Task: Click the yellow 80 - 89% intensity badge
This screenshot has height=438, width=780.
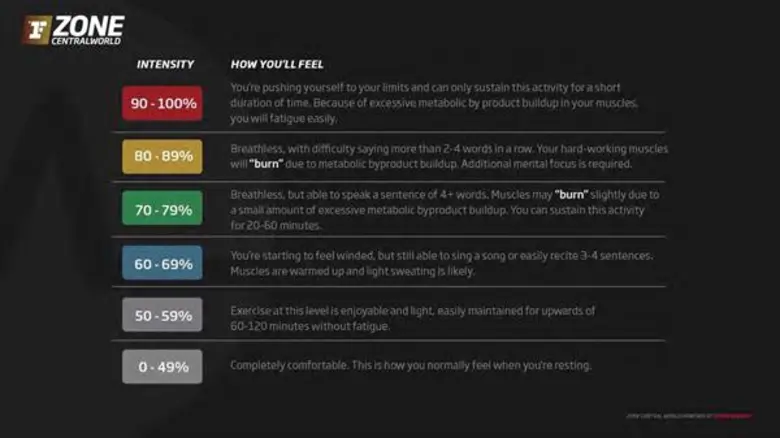Action: click(162, 157)
